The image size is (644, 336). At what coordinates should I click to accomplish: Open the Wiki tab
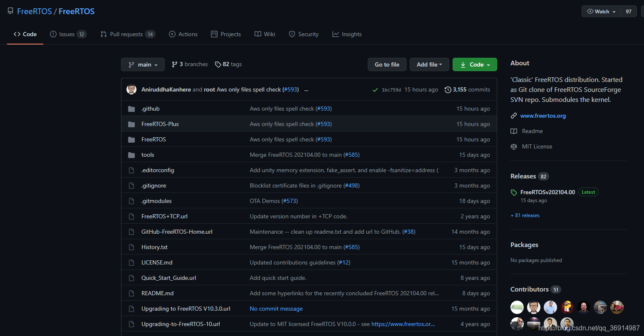pyautogui.click(x=265, y=34)
